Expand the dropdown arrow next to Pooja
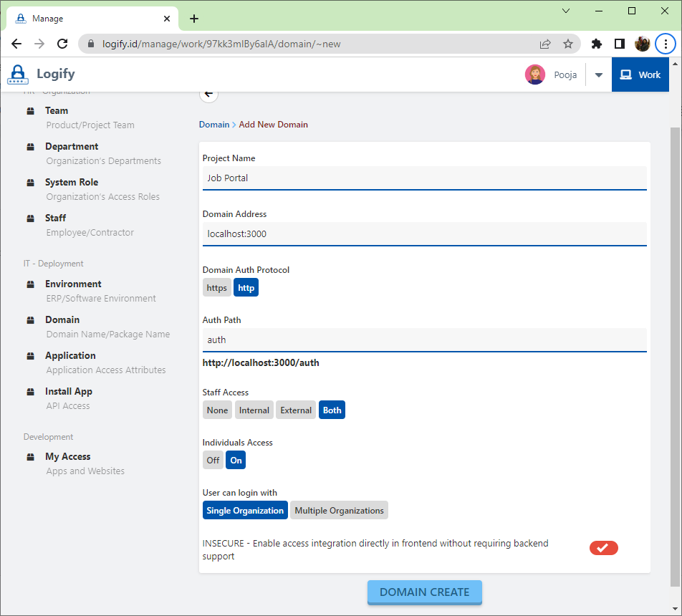The height and width of the screenshot is (616, 682). click(599, 75)
